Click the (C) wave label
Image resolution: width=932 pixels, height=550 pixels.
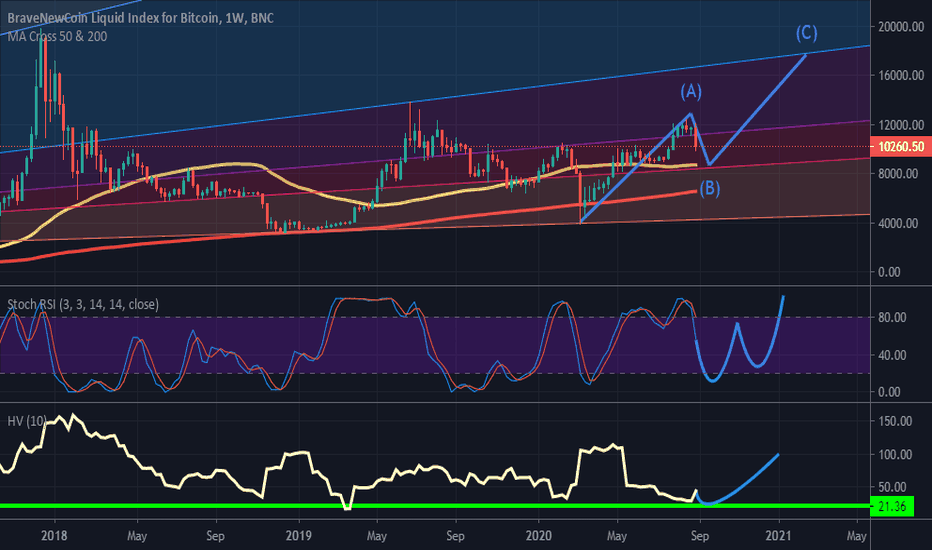pos(807,33)
